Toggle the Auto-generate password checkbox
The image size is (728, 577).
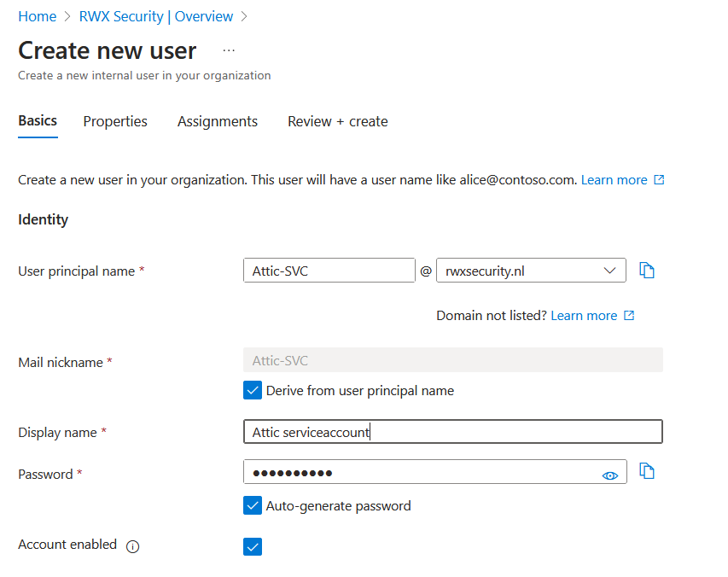click(253, 506)
